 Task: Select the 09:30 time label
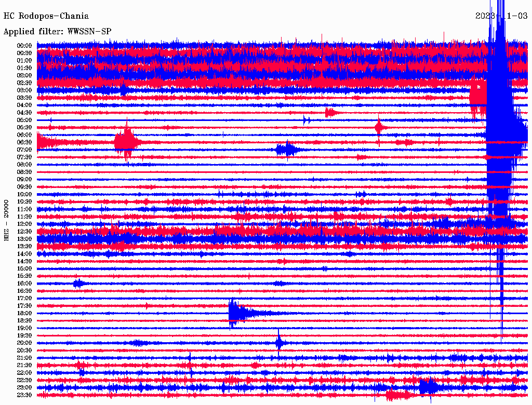(24, 187)
